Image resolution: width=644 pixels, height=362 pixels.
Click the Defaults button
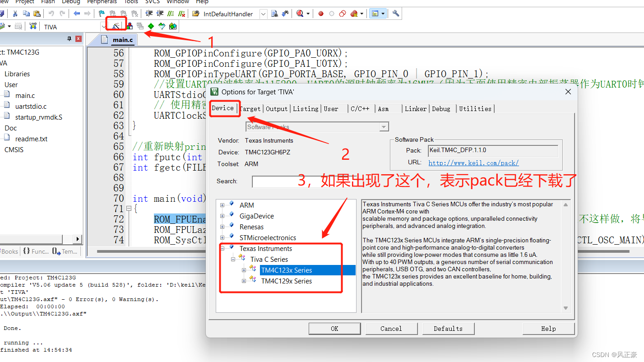pos(448,329)
